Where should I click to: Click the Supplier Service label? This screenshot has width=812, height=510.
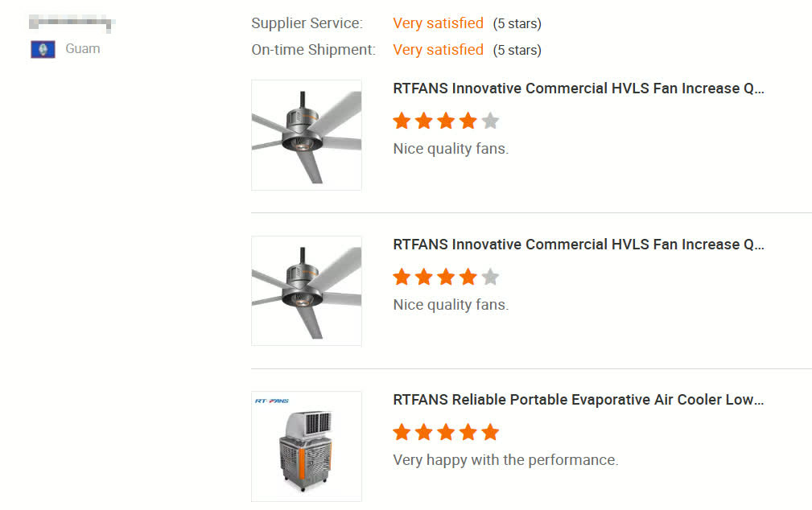coord(307,23)
